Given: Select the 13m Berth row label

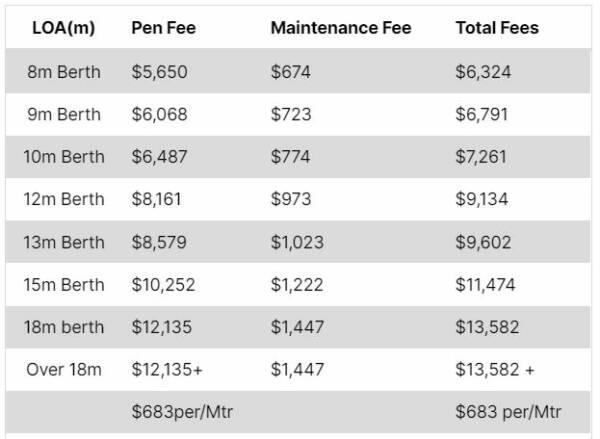Looking at the screenshot, I should pyautogui.click(x=64, y=242).
